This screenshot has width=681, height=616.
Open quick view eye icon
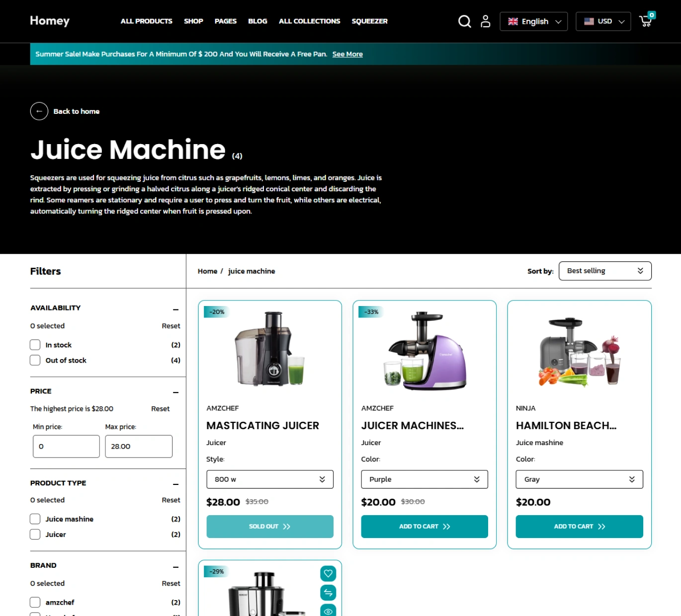tap(328, 611)
